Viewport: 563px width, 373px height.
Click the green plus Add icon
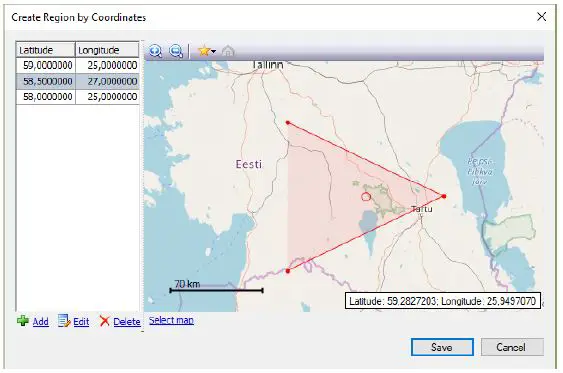coord(23,321)
